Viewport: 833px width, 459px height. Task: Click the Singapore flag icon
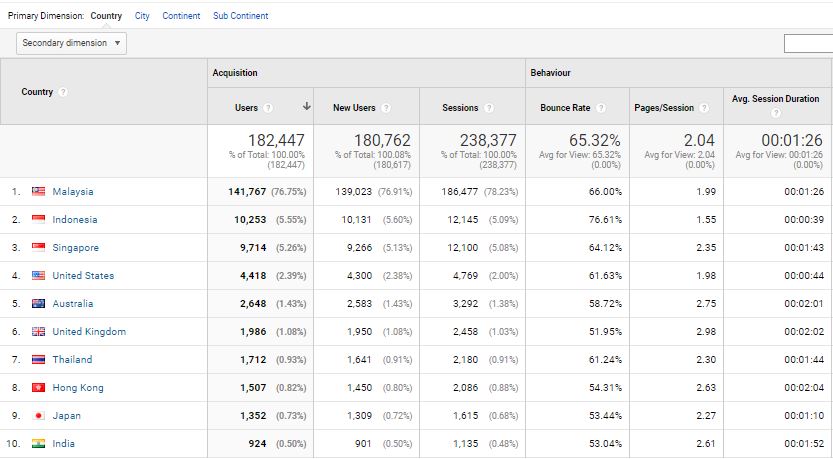(38, 247)
